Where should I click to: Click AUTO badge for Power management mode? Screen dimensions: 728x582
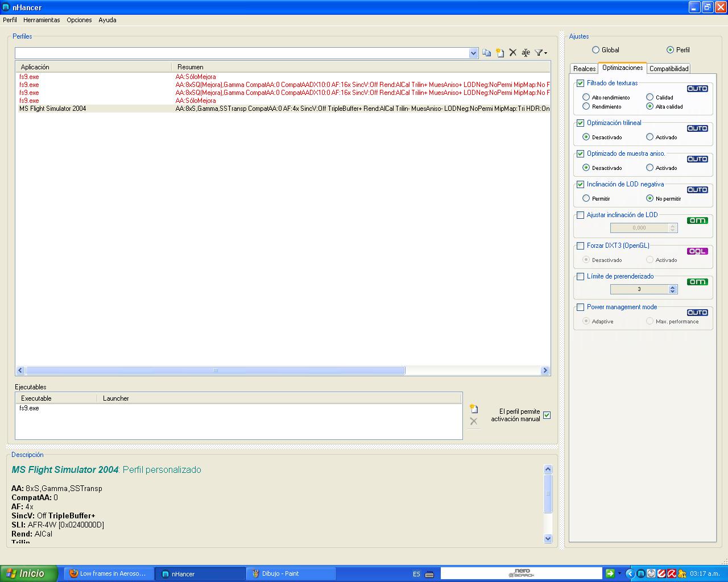point(697,313)
